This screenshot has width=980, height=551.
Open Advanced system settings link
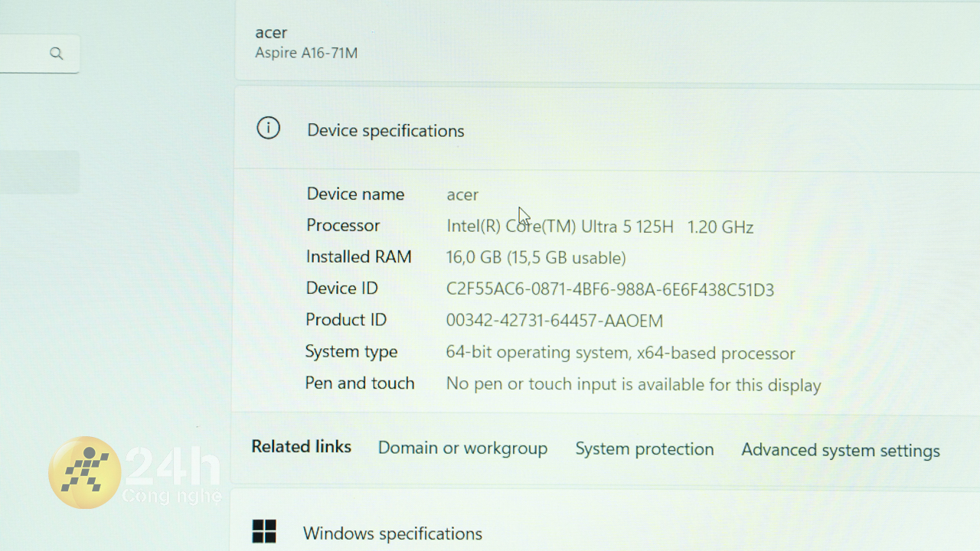point(841,451)
